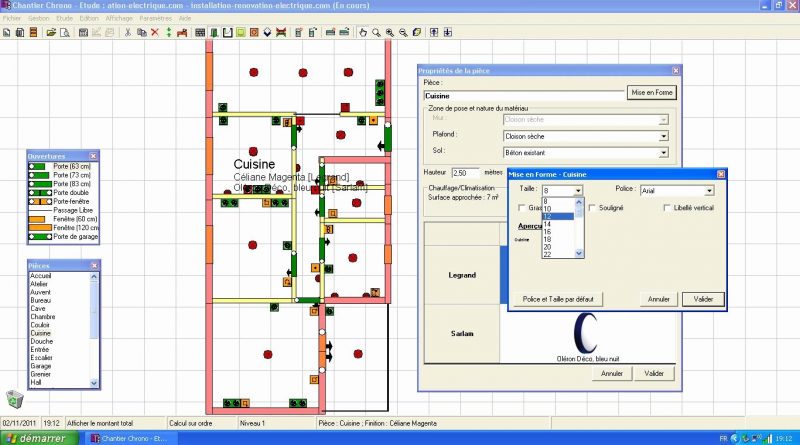Image resolution: width=800 pixels, height=445 pixels.
Task: Select the Oléron Déco bleu nuit finish swatch
Action: [x=587, y=334]
